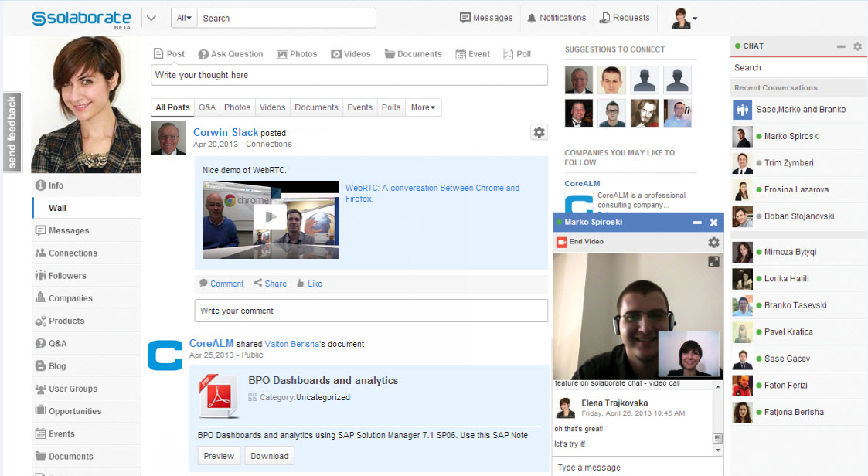Open Events in left sidebar
Screen dimensions: 868x476
point(87,434)
